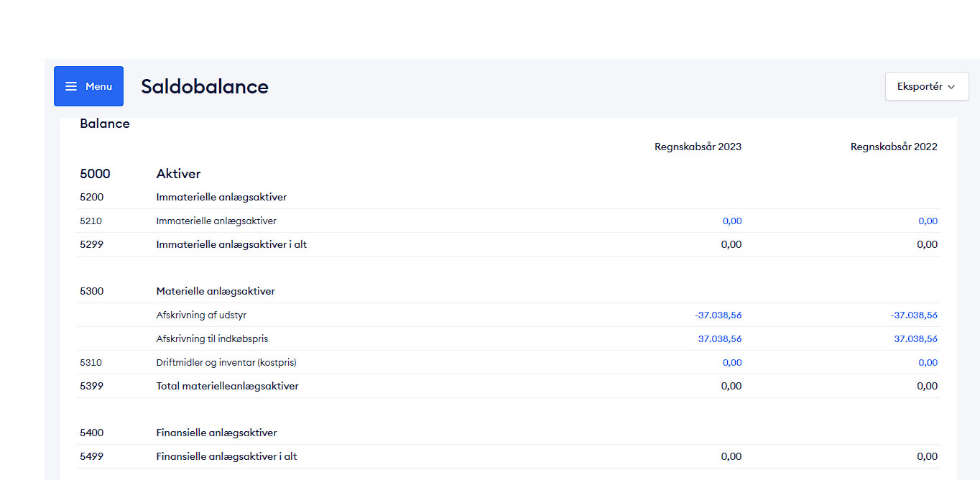980x480 pixels.
Task: Select the Afskrivning til indkøbspris row label
Action: click(212, 339)
